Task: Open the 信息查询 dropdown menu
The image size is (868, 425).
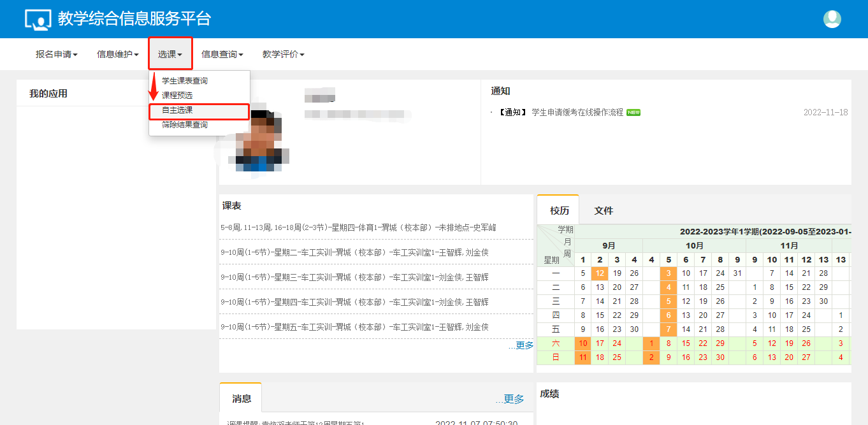Action: coord(222,55)
